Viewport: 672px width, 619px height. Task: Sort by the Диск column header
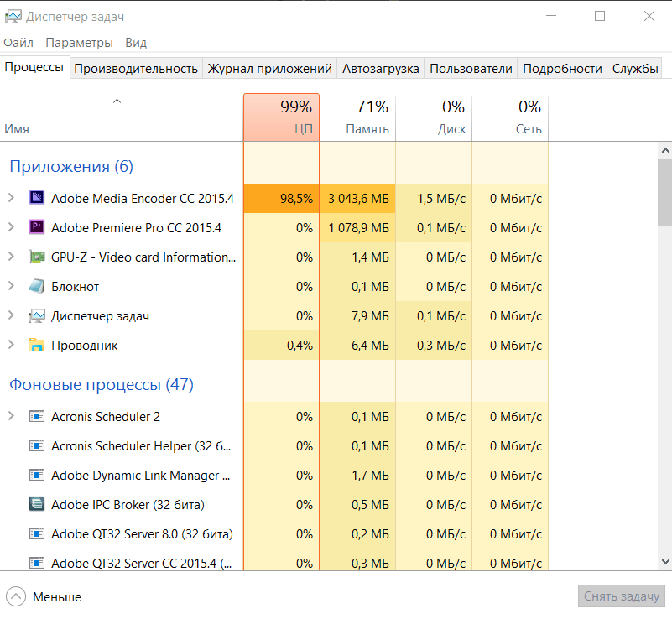[434, 117]
